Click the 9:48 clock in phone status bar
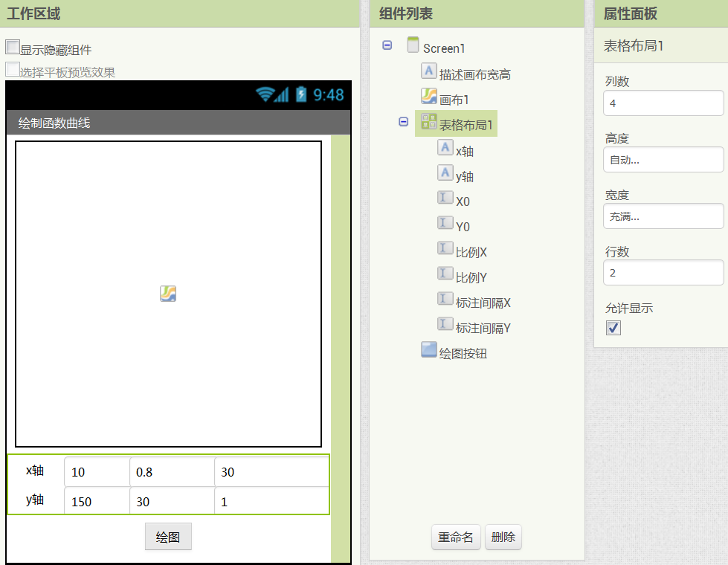 328,94
